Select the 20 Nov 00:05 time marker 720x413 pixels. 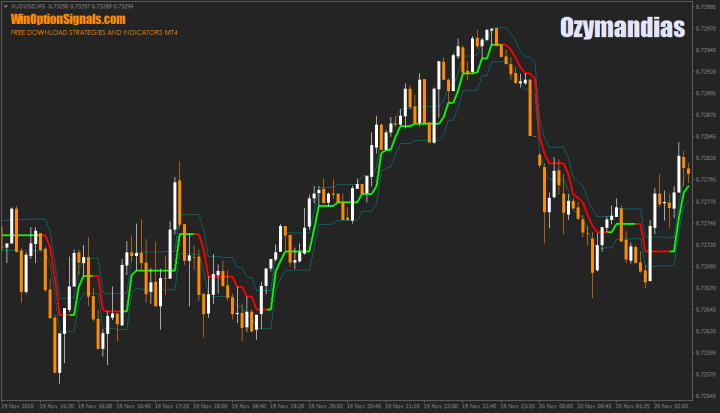[558, 407]
